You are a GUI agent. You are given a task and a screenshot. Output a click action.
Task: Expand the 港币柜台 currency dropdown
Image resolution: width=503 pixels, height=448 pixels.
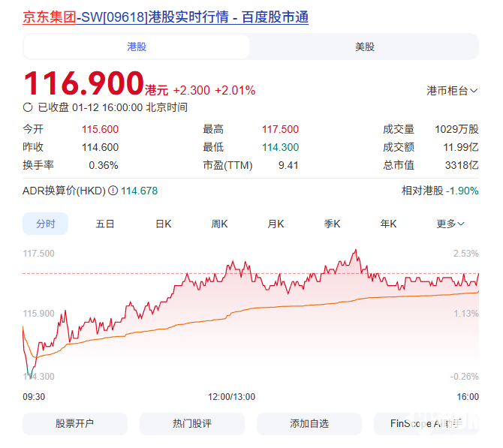[x=452, y=91]
